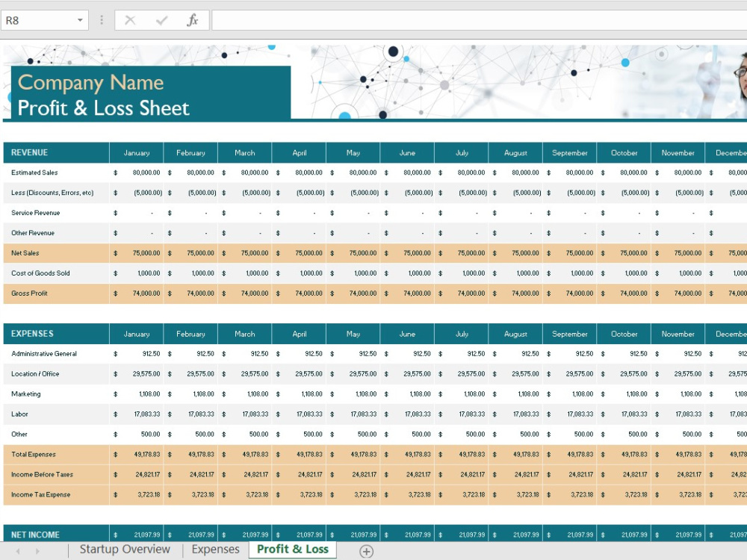Select February Location / Office value 29,575.00

click(x=190, y=374)
